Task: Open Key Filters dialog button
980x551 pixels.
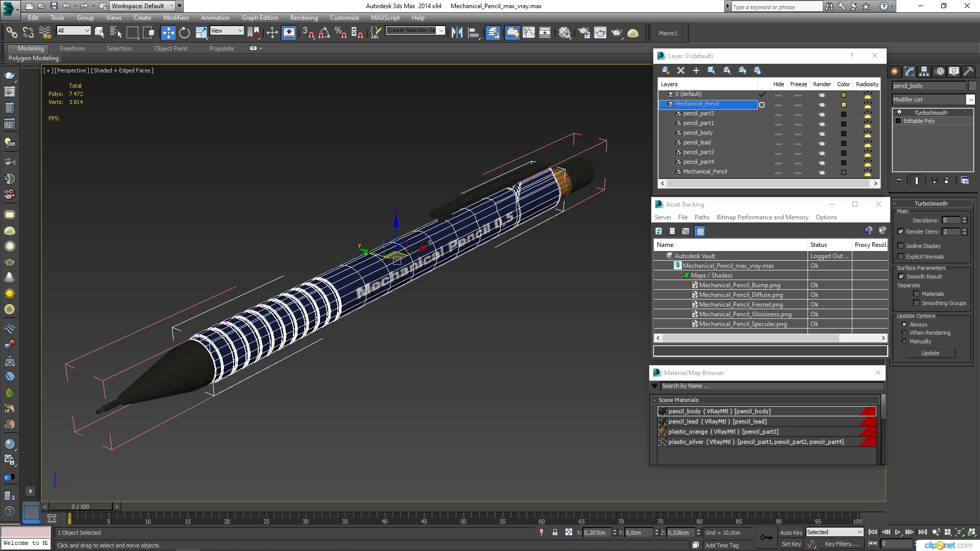Action: [x=841, y=544]
